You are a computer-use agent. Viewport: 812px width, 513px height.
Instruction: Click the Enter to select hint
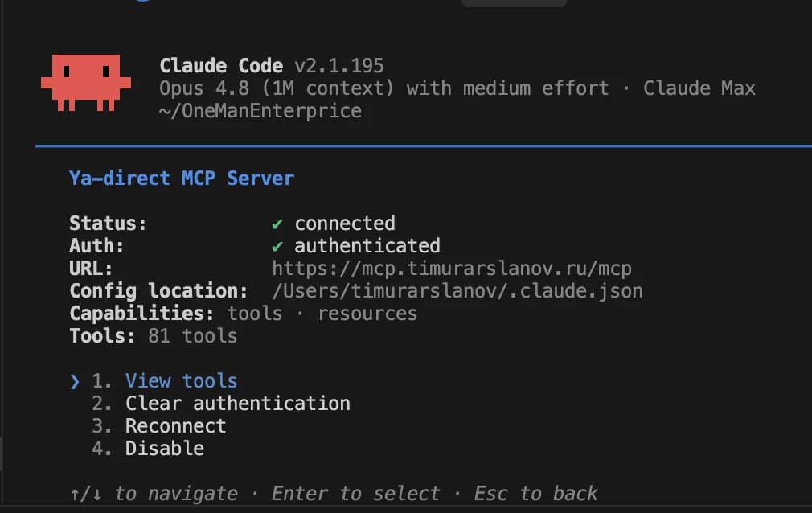(356, 494)
